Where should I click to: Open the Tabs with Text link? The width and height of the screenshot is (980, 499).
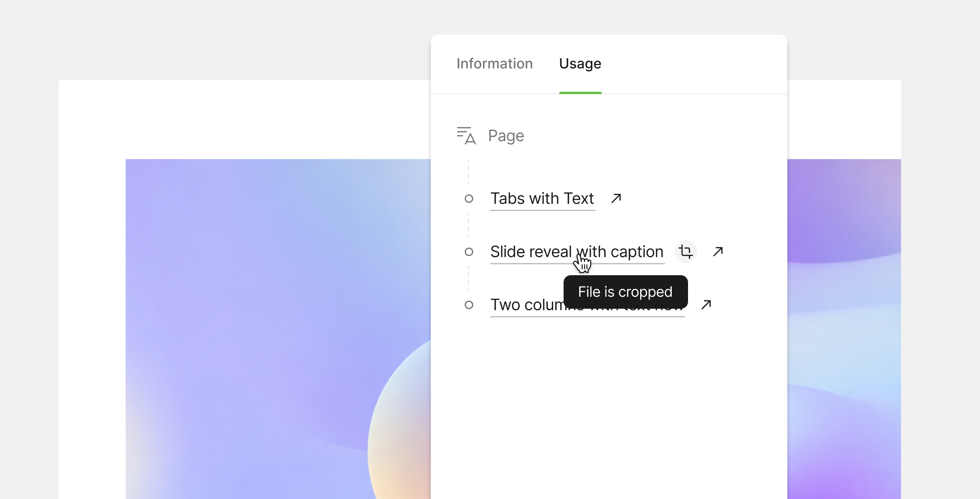click(542, 199)
